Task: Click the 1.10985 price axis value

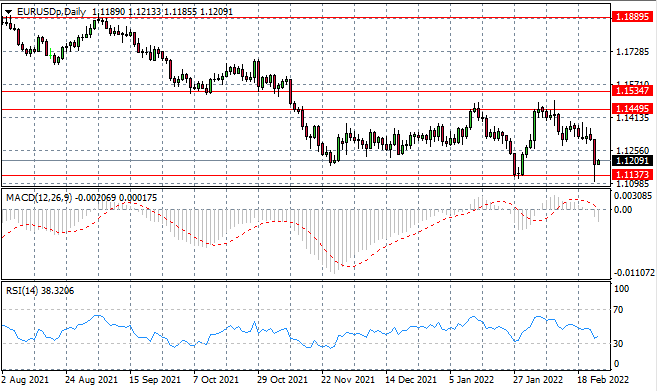Action: click(632, 183)
